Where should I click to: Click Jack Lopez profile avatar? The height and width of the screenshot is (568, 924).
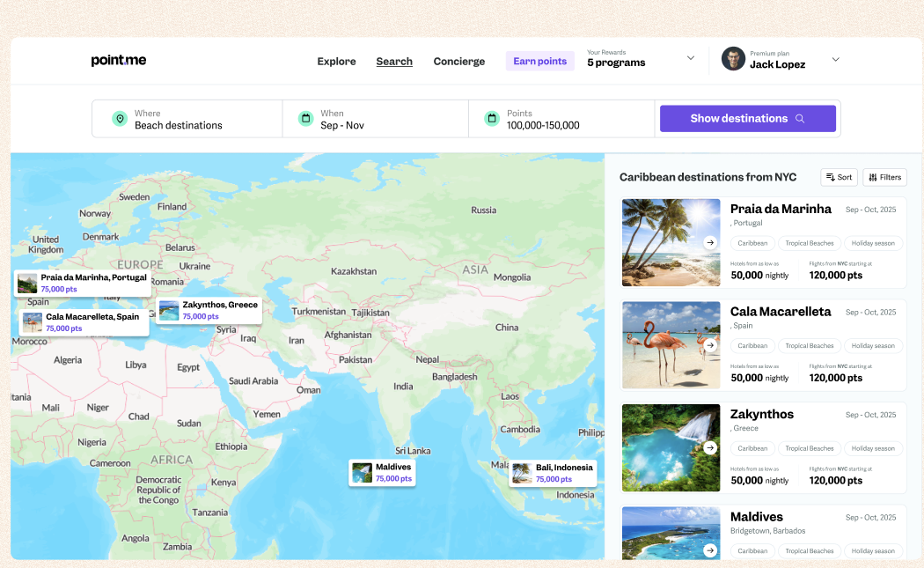(733, 59)
